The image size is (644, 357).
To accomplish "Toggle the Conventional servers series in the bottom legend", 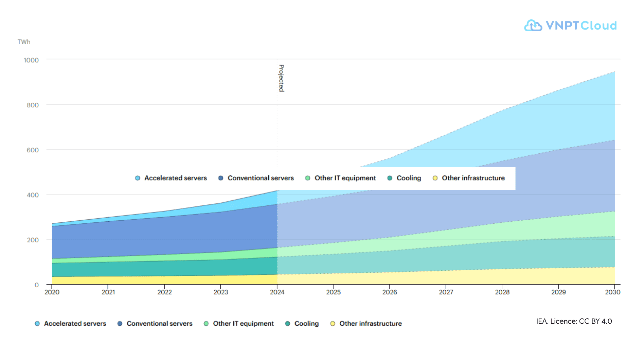I will coord(155,323).
